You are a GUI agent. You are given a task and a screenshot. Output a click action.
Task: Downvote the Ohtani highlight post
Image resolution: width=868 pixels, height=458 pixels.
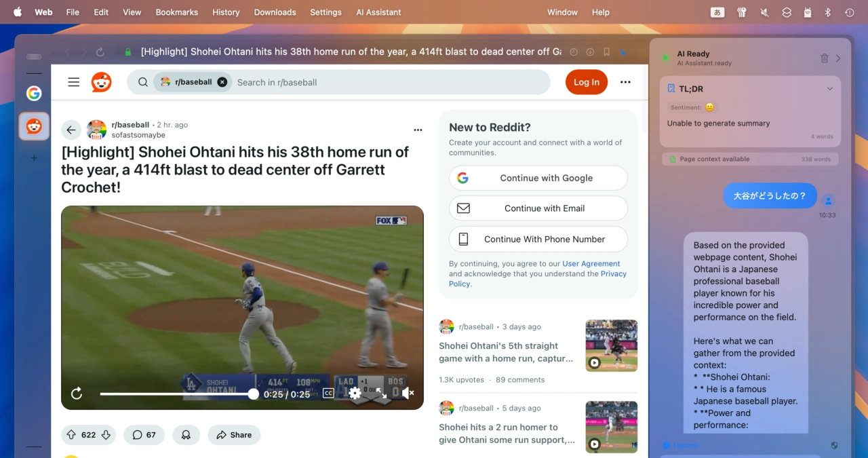106,435
